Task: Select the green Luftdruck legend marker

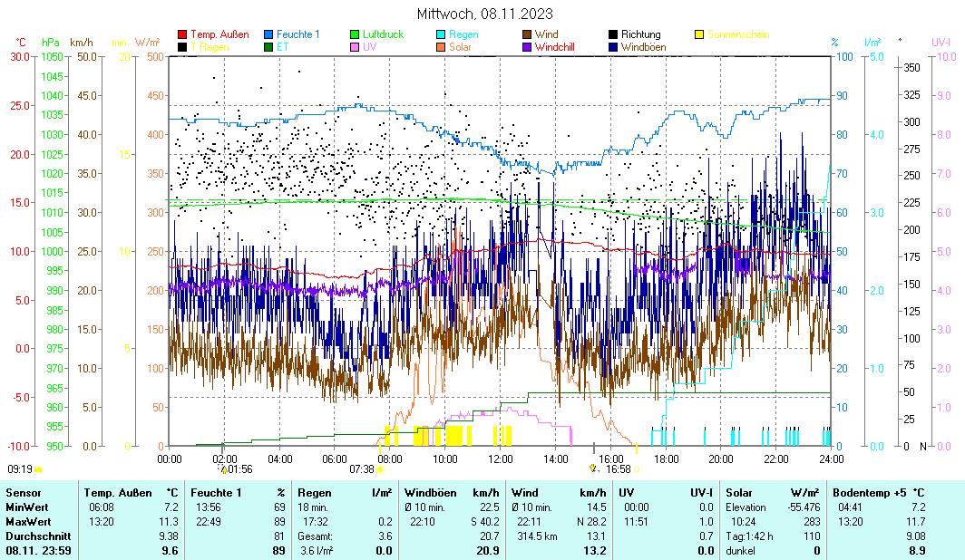Action: pos(356,34)
